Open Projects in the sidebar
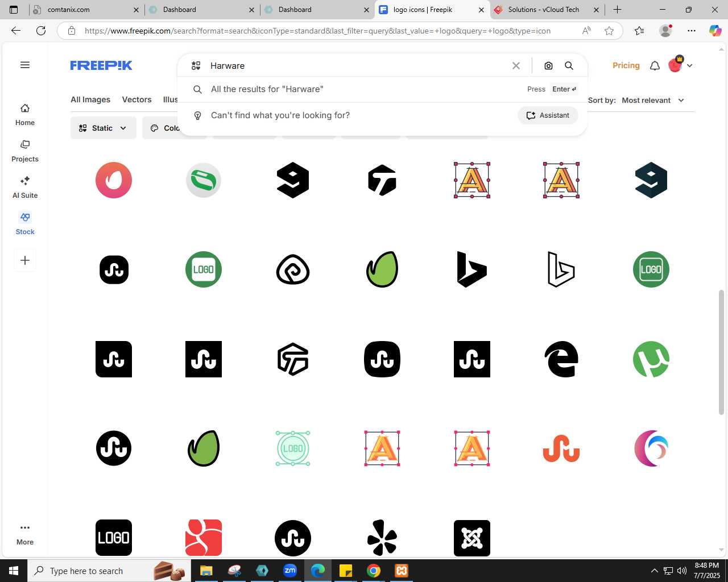This screenshot has height=582, width=728. [x=25, y=151]
